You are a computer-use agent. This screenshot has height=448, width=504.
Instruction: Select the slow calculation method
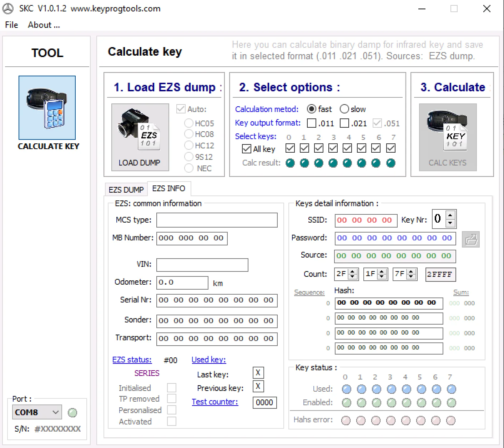(x=344, y=109)
